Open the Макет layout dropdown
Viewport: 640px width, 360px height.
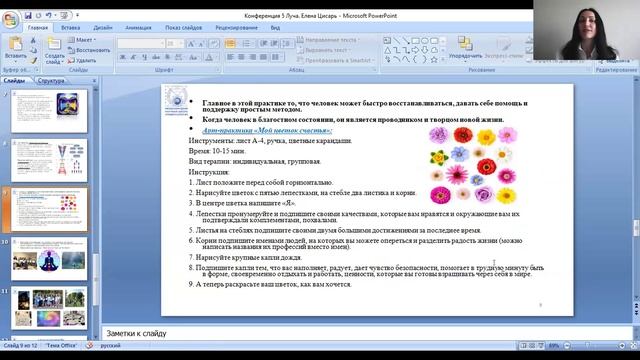[x=82, y=40]
